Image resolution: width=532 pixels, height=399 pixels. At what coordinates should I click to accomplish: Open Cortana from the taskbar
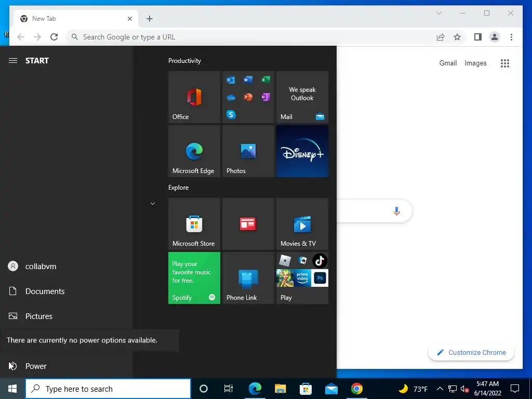click(204, 389)
